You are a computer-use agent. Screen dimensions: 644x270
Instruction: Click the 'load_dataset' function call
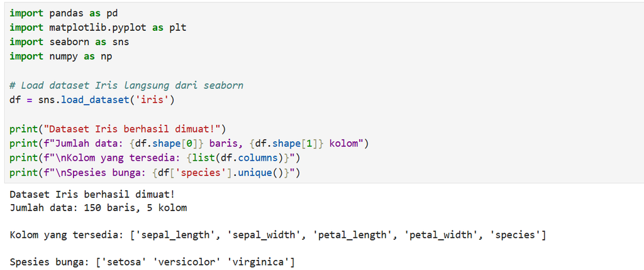(x=95, y=100)
